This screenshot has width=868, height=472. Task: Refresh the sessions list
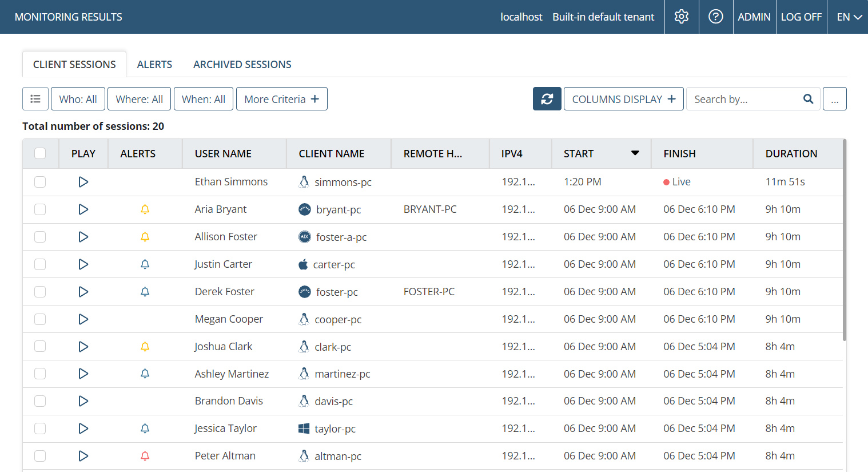547,99
